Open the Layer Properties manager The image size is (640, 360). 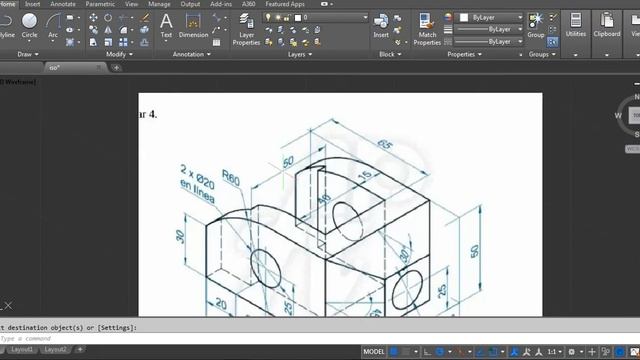coord(246,29)
